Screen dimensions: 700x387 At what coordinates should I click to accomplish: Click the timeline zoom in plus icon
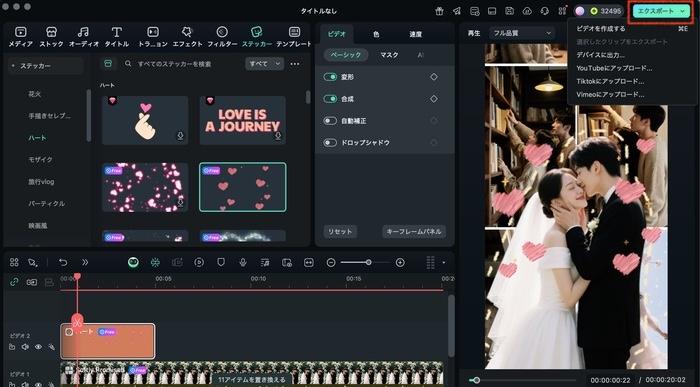400,262
